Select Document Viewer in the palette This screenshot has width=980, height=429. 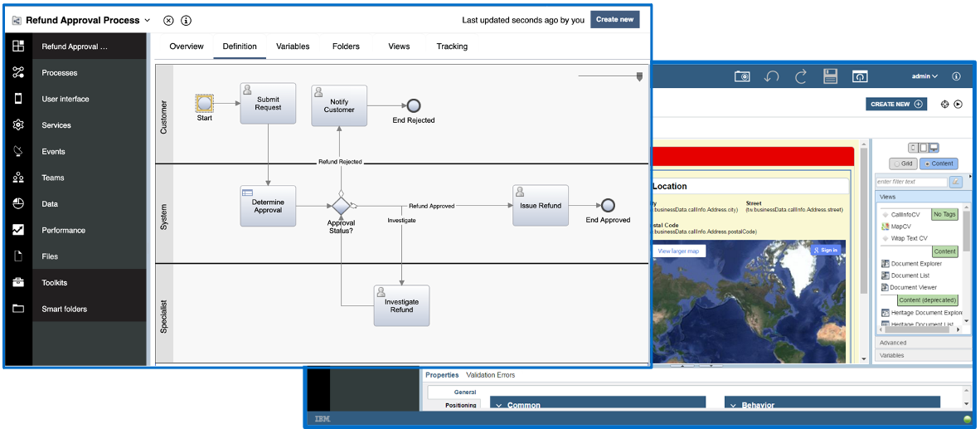[x=909, y=288]
